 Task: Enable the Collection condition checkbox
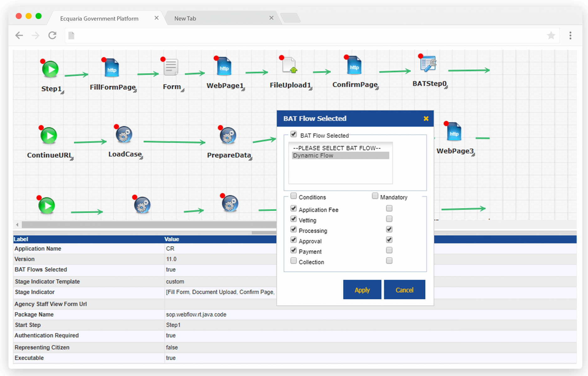pos(294,260)
